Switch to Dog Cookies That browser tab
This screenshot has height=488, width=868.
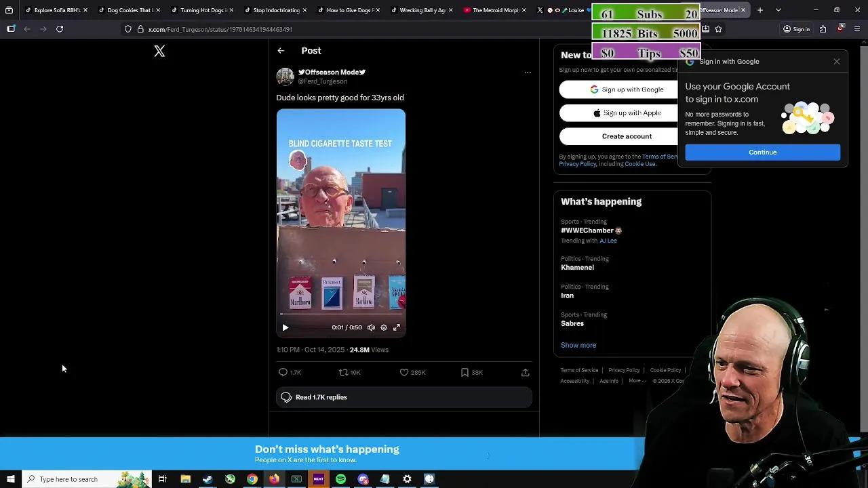[x=130, y=10]
